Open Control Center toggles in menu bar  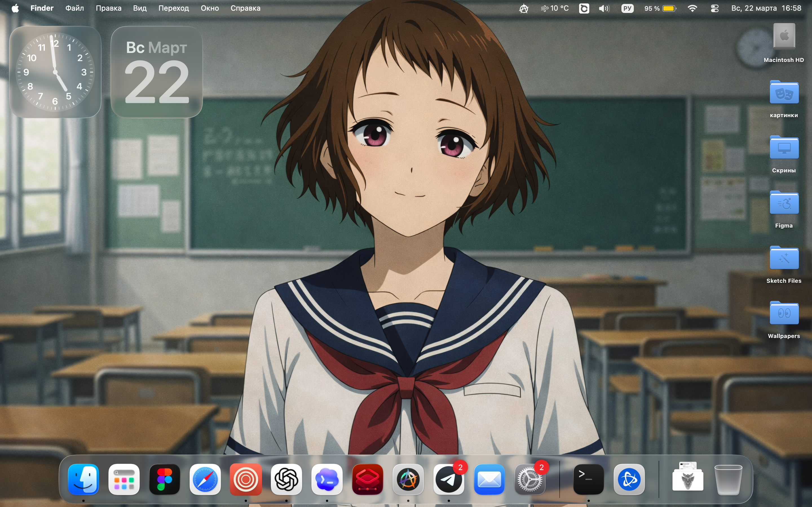(x=714, y=8)
